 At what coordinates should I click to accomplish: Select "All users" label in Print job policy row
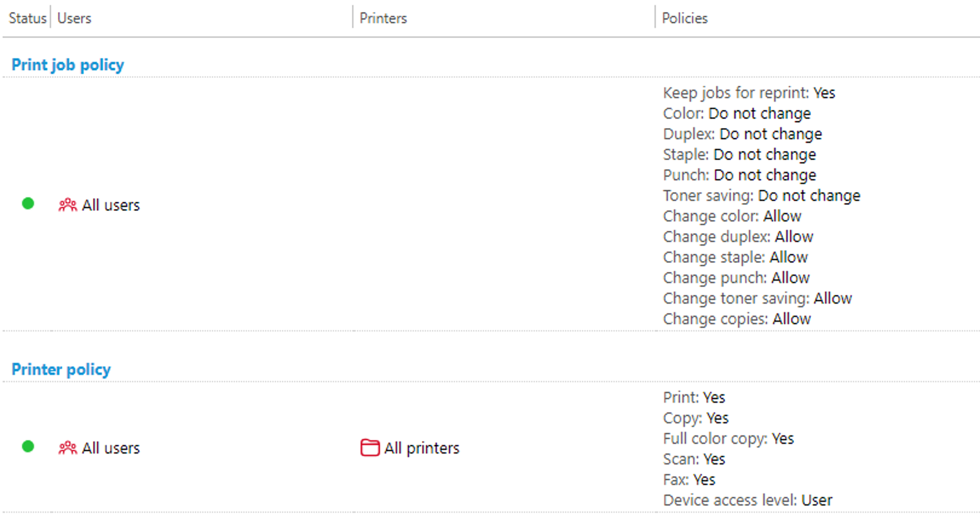tap(111, 206)
